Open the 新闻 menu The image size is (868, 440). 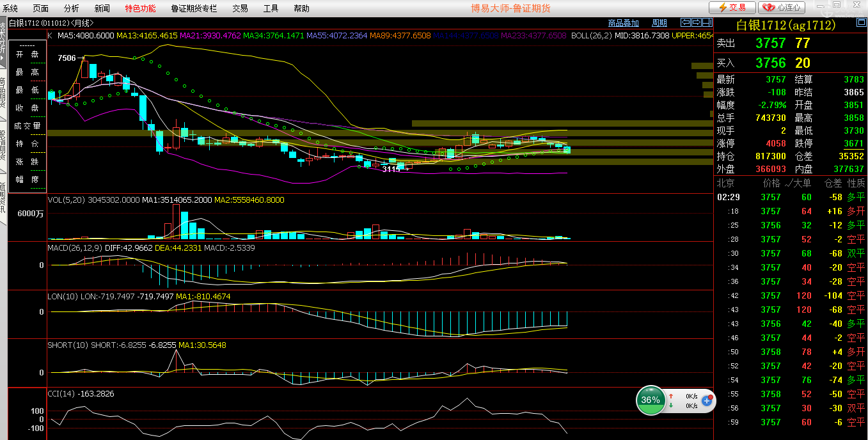pyautogui.click(x=102, y=8)
